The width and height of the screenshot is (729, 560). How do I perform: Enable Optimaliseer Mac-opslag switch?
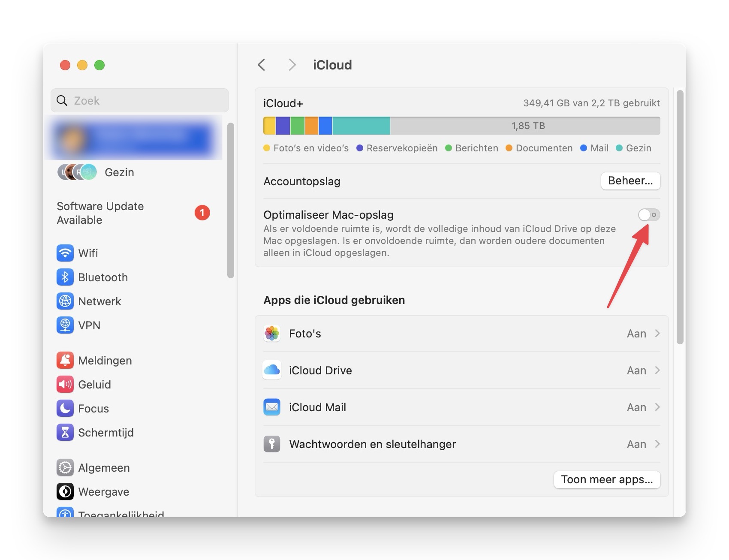point(649,215)
